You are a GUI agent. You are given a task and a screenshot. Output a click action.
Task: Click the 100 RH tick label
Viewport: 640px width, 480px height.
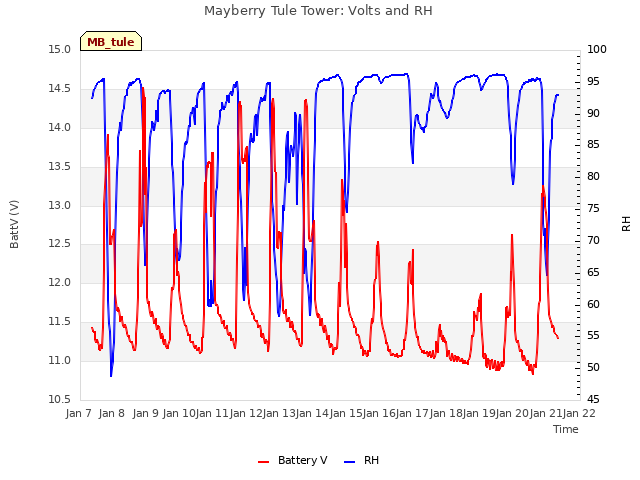597,49
